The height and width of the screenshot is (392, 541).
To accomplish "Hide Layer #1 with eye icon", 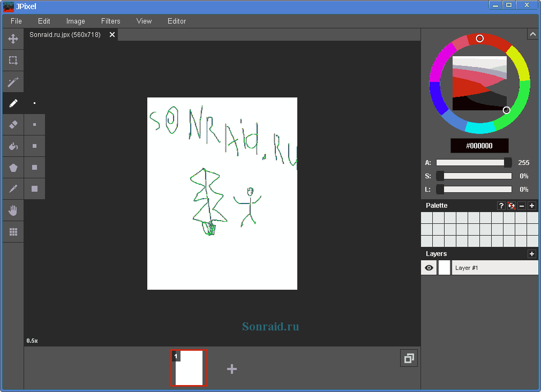I will 429,268.
